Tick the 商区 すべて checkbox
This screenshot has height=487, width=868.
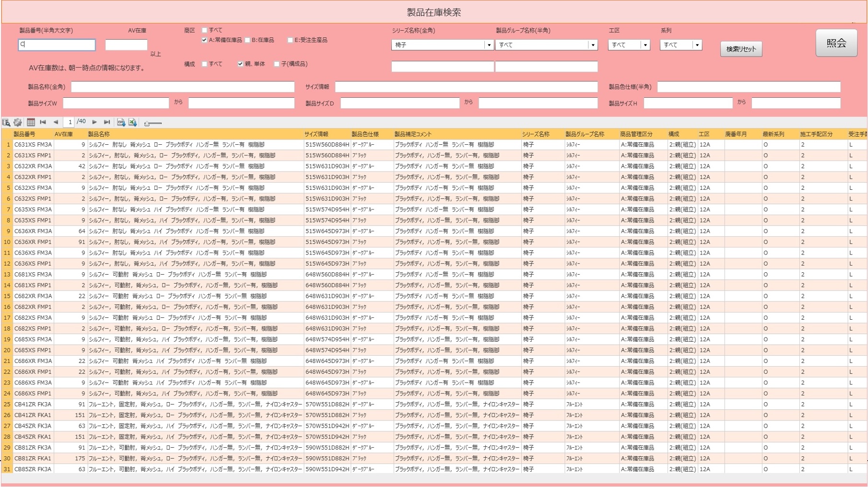coord(205,30)
